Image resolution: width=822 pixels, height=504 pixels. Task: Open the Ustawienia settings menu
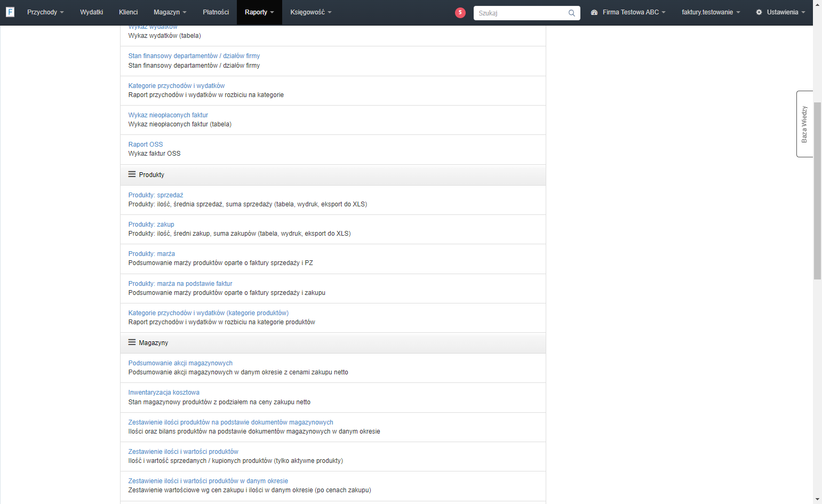781,12
